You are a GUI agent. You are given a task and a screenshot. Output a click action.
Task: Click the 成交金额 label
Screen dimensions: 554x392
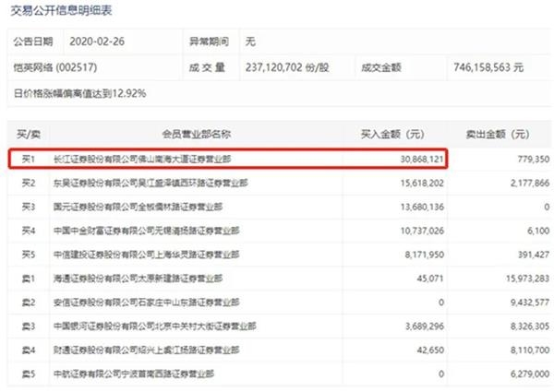point(381,67)
